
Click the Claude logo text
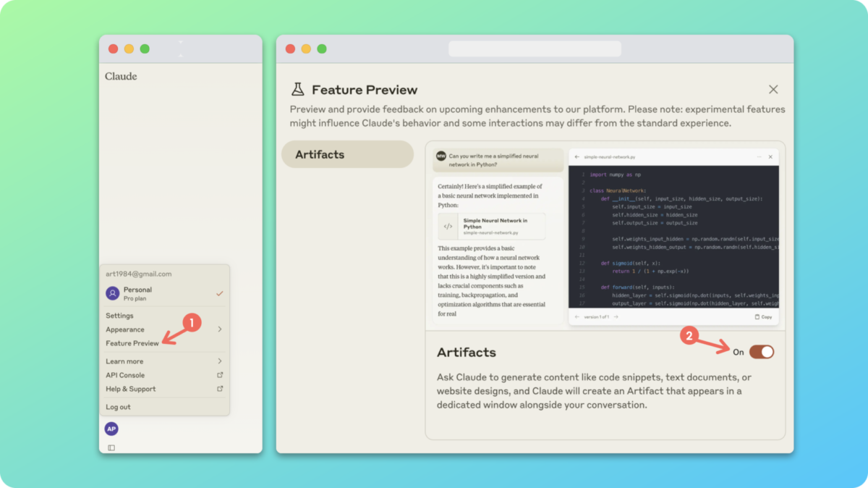tap(121, 76)
